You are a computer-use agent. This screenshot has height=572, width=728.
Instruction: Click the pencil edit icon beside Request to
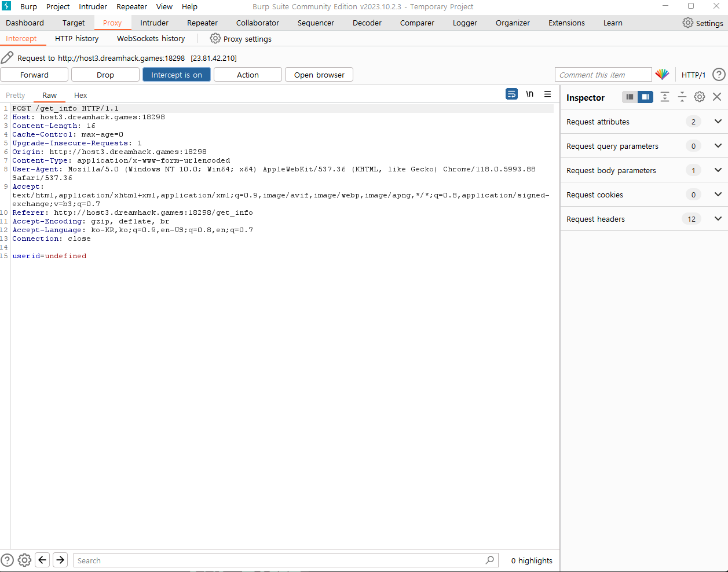[x=7, y=57]
